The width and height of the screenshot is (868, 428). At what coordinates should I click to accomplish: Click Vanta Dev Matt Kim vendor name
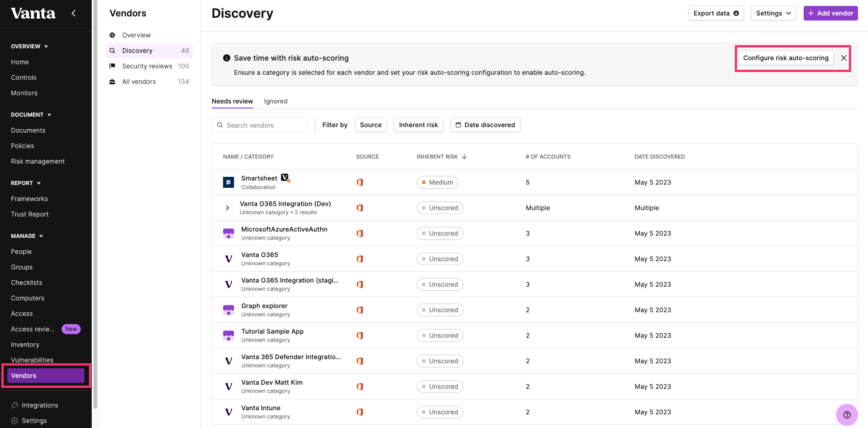coord(272,382)
